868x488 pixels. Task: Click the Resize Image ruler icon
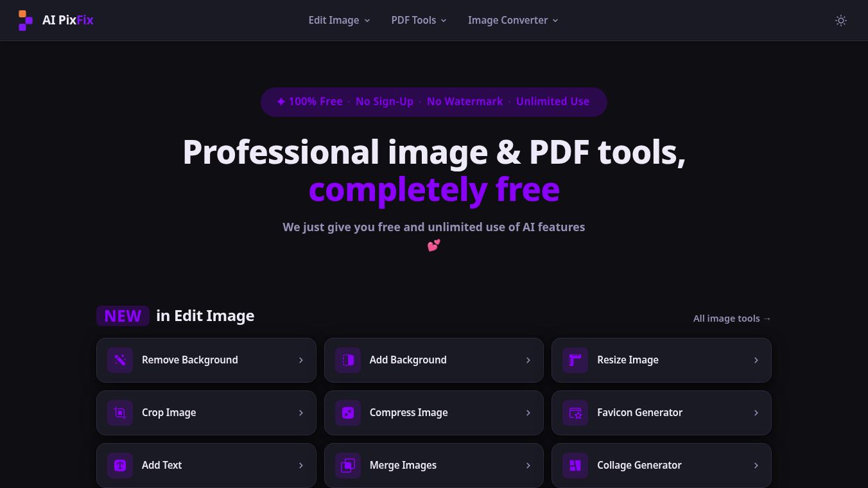[x=575, y=360]
